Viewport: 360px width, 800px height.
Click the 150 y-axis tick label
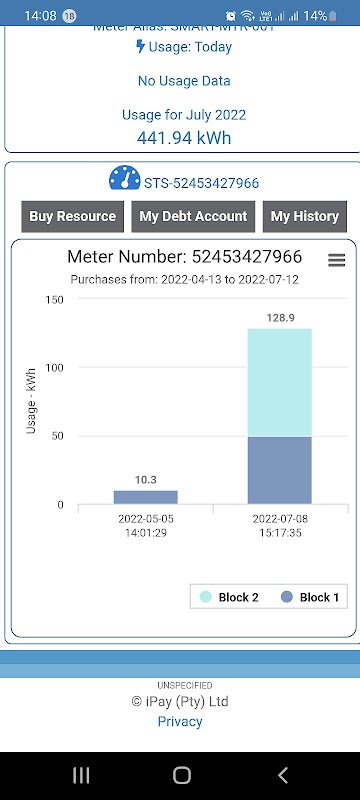(x=55, y=299)
